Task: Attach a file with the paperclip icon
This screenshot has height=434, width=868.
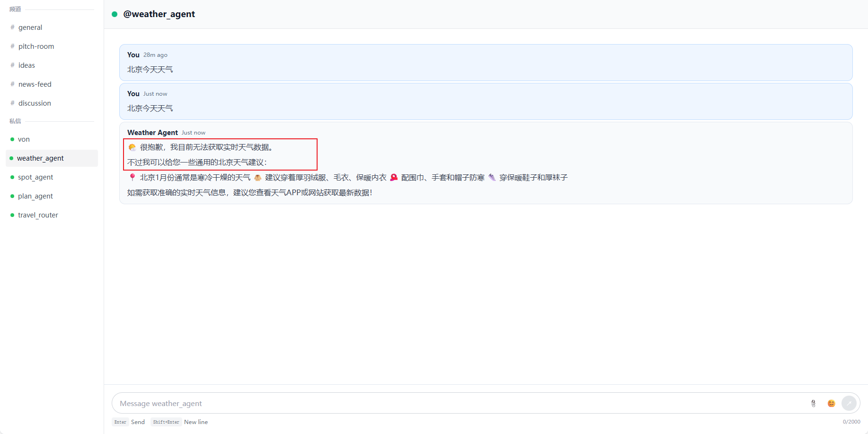Action: click(x=813, y=403)
